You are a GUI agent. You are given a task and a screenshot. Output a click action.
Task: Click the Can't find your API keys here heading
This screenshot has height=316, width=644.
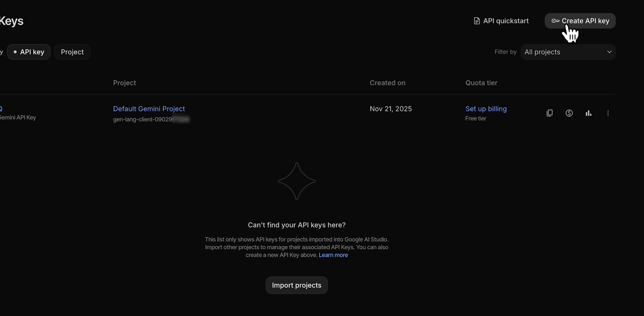[297, 225]
